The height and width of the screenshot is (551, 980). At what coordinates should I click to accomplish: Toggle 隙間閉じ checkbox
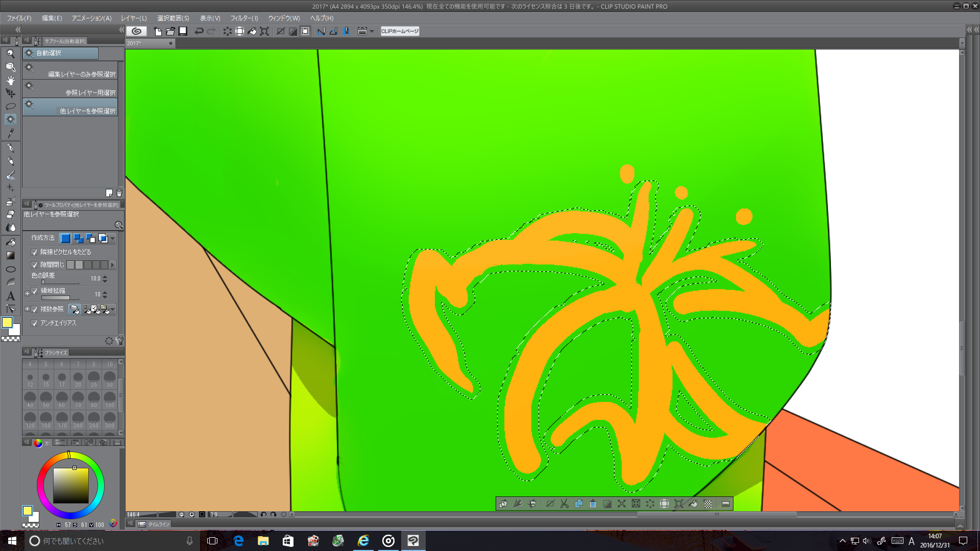(x=35, y=265)
